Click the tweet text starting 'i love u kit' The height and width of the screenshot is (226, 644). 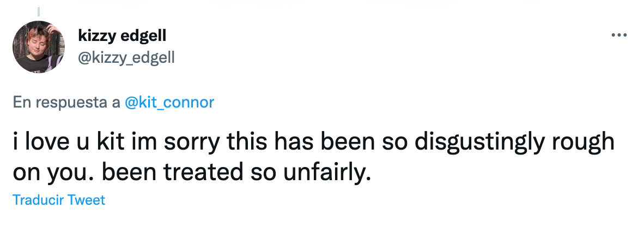point(218,142)
